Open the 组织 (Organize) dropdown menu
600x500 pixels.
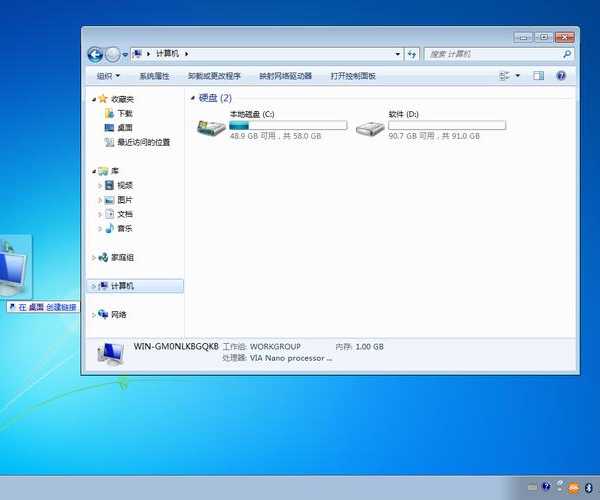pyautogui.click(x=108, y=76)
